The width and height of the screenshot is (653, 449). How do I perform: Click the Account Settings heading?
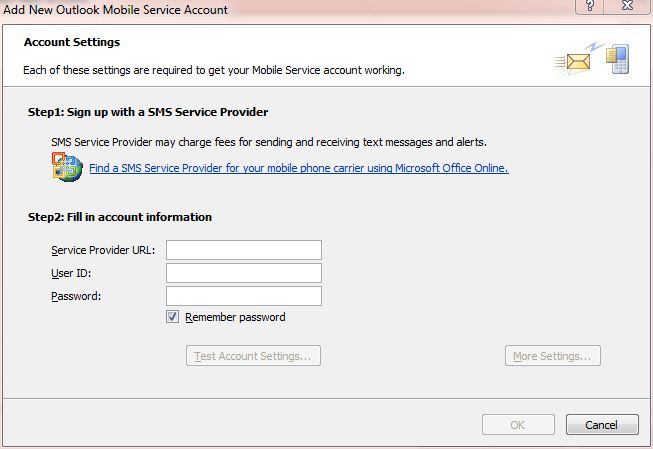click(x=71, y=43)
